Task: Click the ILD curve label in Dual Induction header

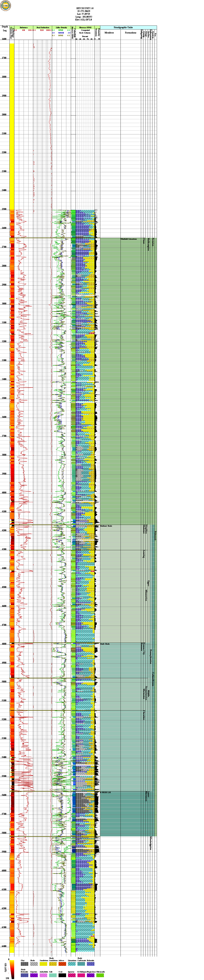Action: [x=42, y=30]
